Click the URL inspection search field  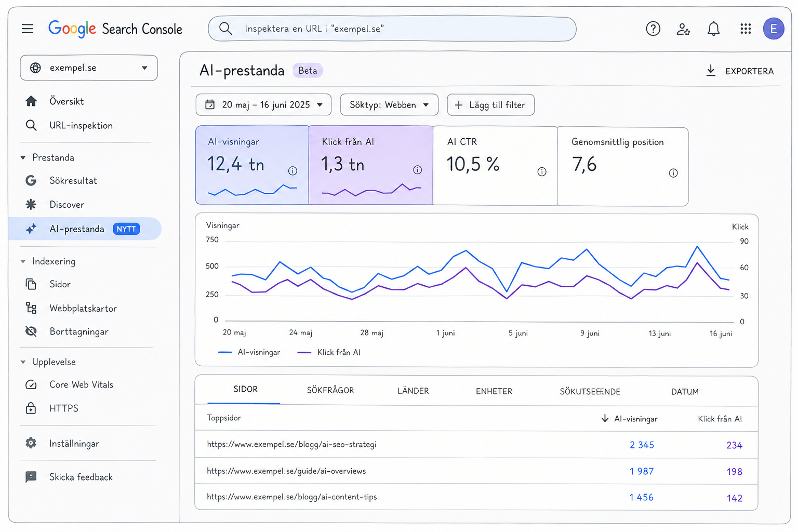pos(392,29)
